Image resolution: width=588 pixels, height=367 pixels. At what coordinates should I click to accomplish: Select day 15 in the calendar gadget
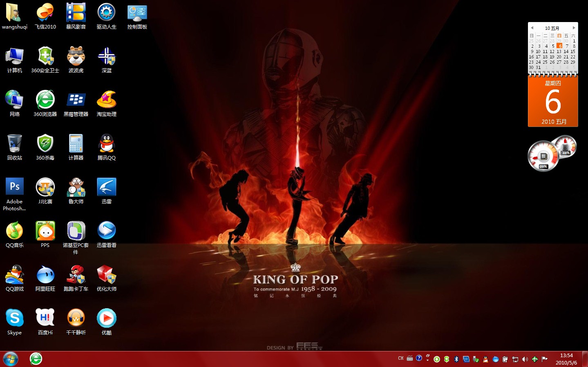(573, 51)
